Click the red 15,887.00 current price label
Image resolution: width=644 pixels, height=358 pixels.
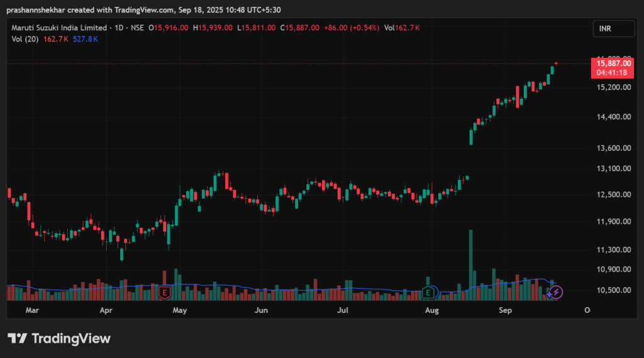[614, 64]
